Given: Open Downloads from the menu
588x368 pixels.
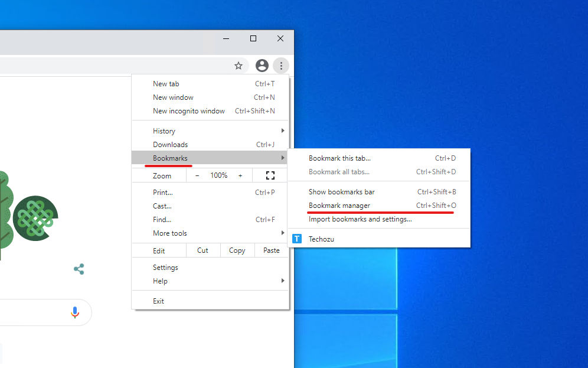Looking at the screenshot, I should click(x=210, y=145).
